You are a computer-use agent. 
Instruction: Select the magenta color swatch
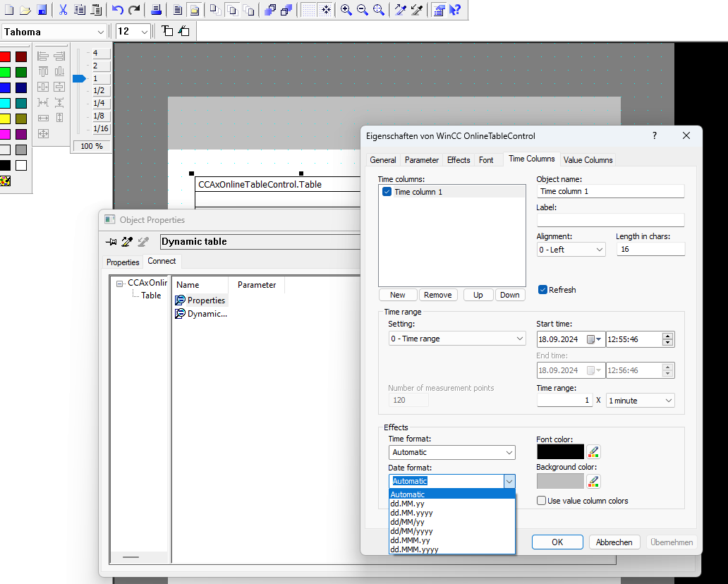(x=4, y=134)
